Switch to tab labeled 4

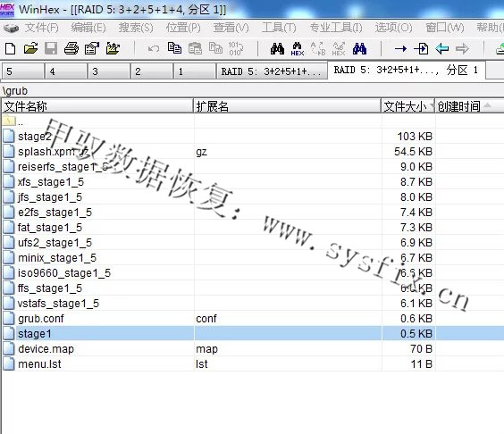[x=66, y=71]
